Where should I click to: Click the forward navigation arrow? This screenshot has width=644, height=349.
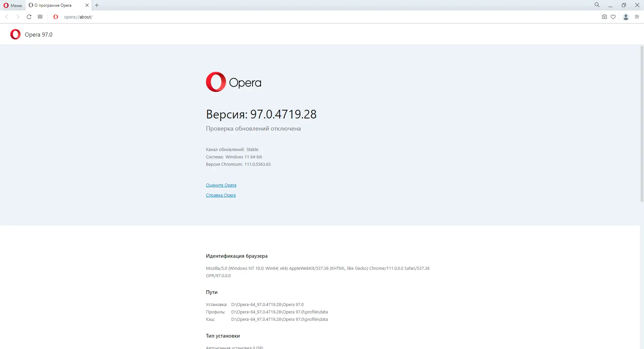tap(18, 17)
